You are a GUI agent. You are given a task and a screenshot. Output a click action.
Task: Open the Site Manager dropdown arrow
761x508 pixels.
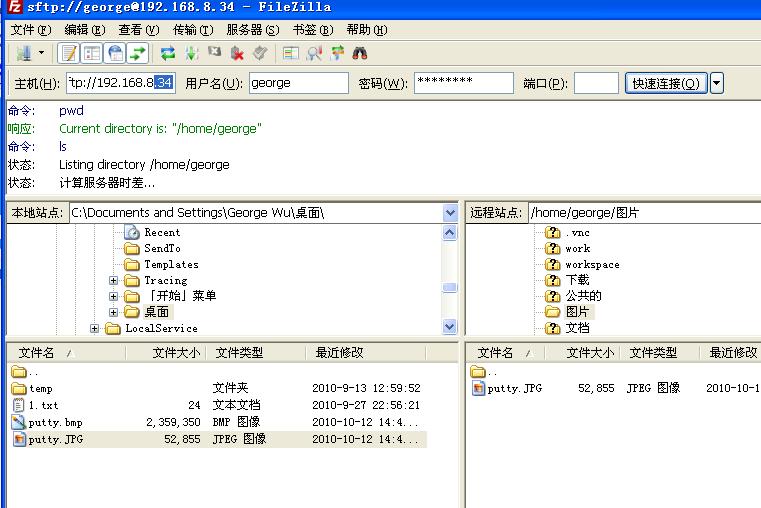pos(41,53)
